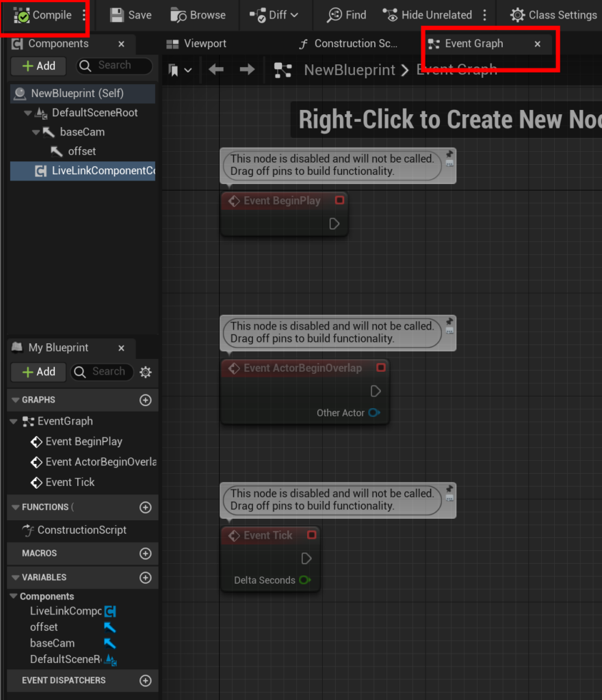Toggle Event Tick comment bubble visibility
The height and width of the screenshot is (700, 602).
[x=449, y=498]
